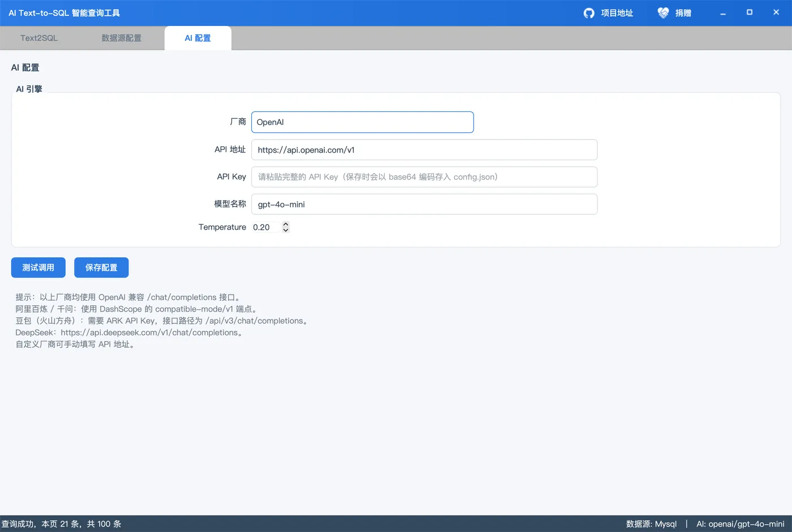792x532 pixels.
Task: Click the API 地址 input field
Action: (424, 150)
